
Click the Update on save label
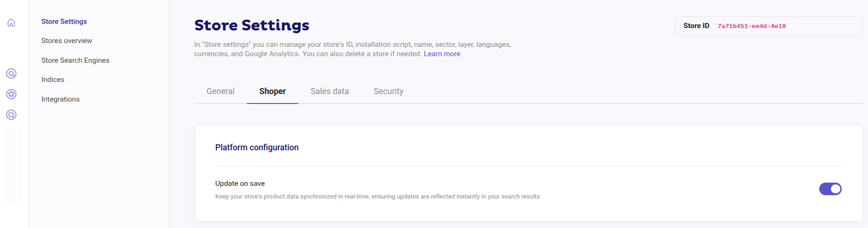(240, 184)
